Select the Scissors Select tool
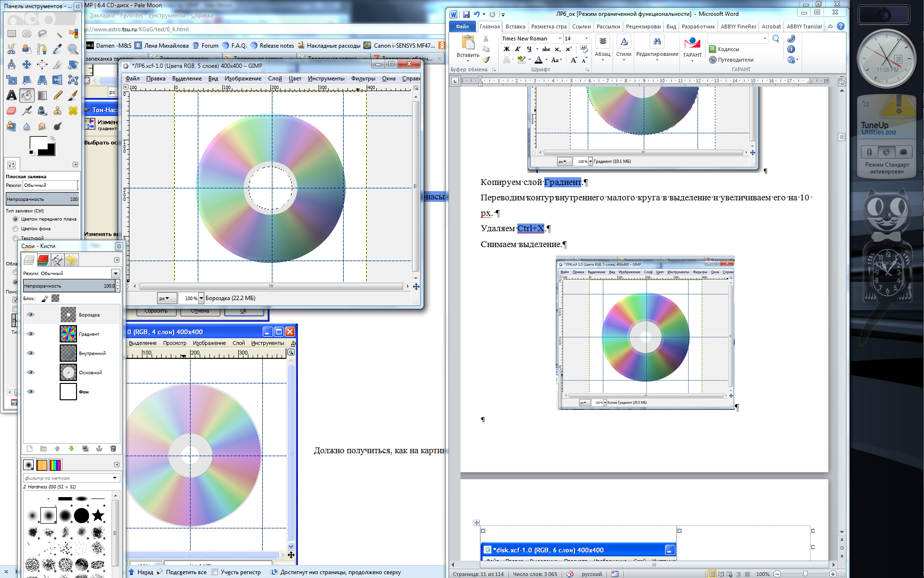 click(12, 49)
